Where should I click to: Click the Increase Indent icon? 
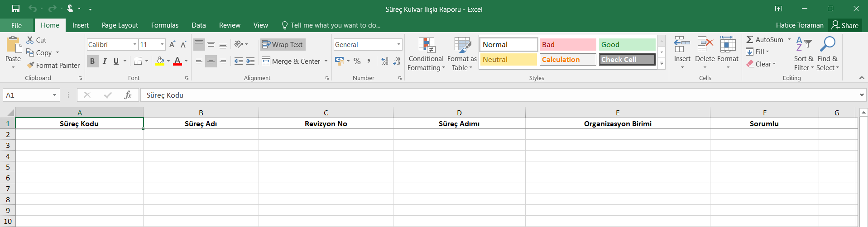tap(250, 61)
